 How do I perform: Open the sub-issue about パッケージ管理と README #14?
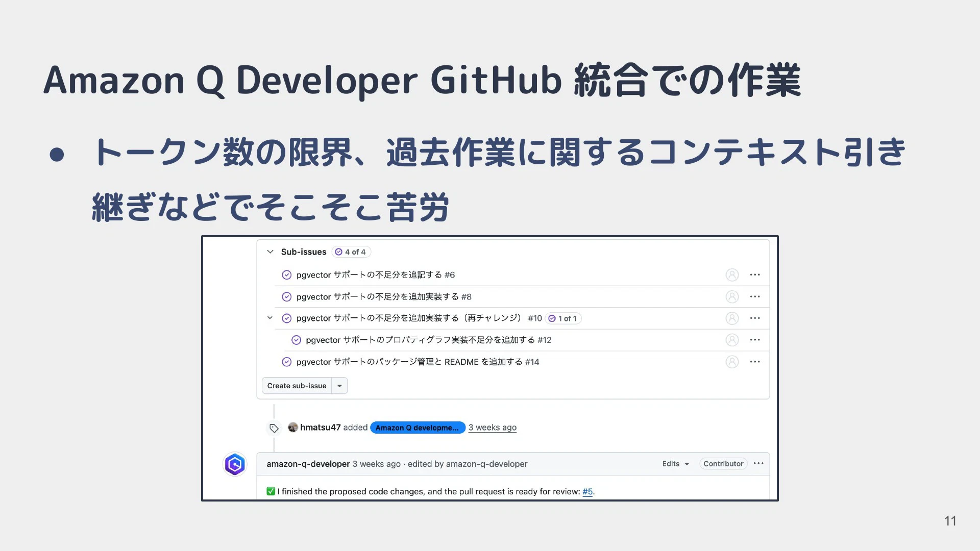coord(418,362)
